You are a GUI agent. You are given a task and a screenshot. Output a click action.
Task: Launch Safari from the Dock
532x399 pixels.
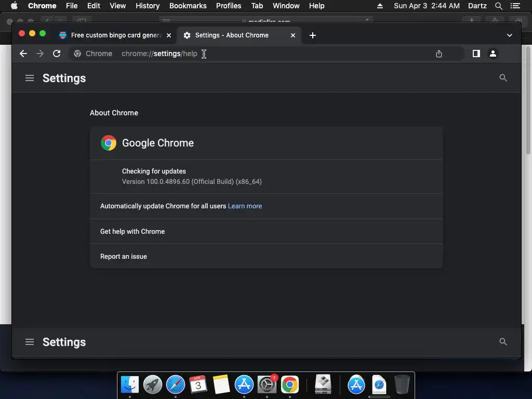click(x=176, y=385)
